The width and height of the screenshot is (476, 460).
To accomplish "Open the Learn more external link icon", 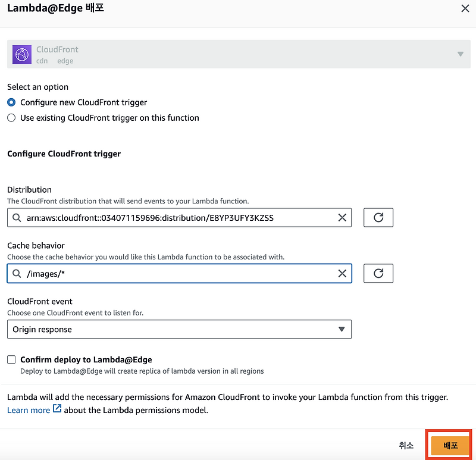I will 57,409.
